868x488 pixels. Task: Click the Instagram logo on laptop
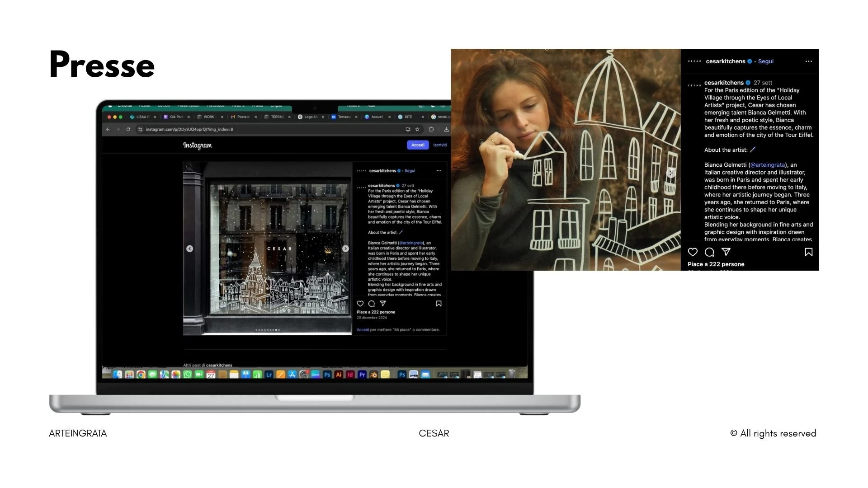(198, 145)
